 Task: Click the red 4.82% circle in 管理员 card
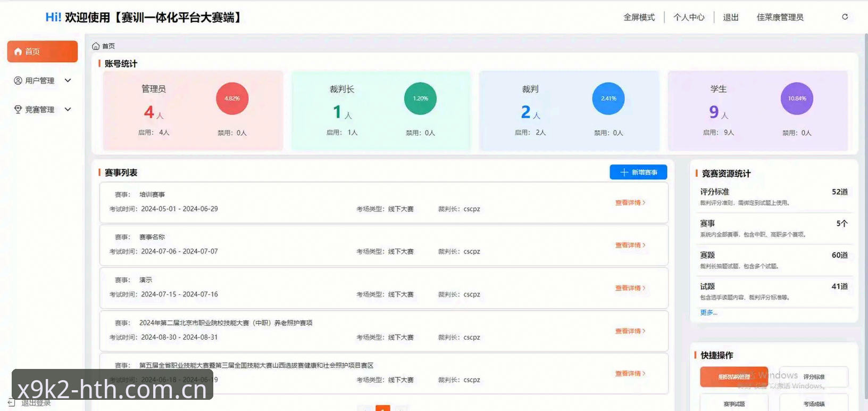coord(232,98)
